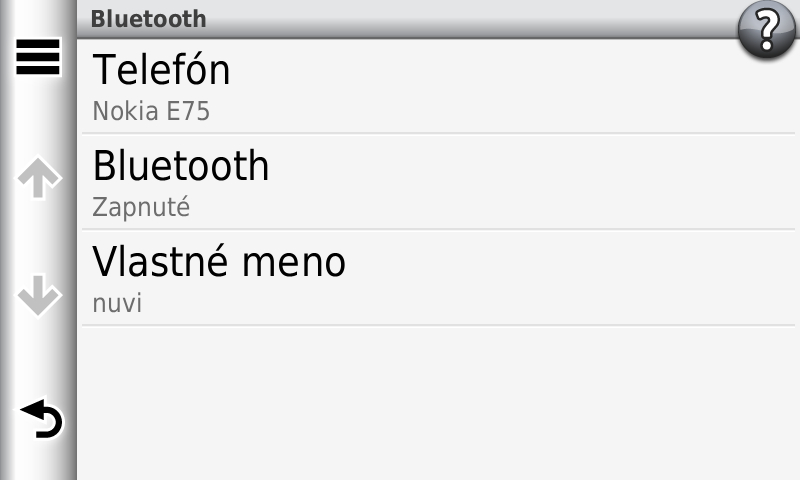Open the Vlastné meno setting
The width and height of the screenshot is (800, 480).
[440, 278]
